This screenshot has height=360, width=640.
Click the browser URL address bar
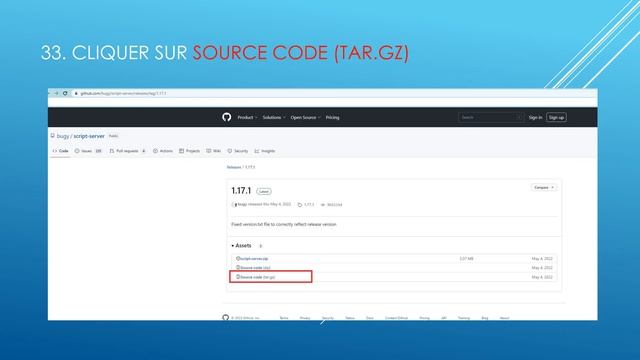point(335,93)
